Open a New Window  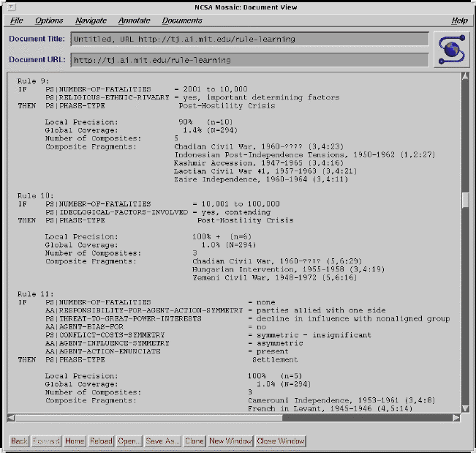(230, 441)
